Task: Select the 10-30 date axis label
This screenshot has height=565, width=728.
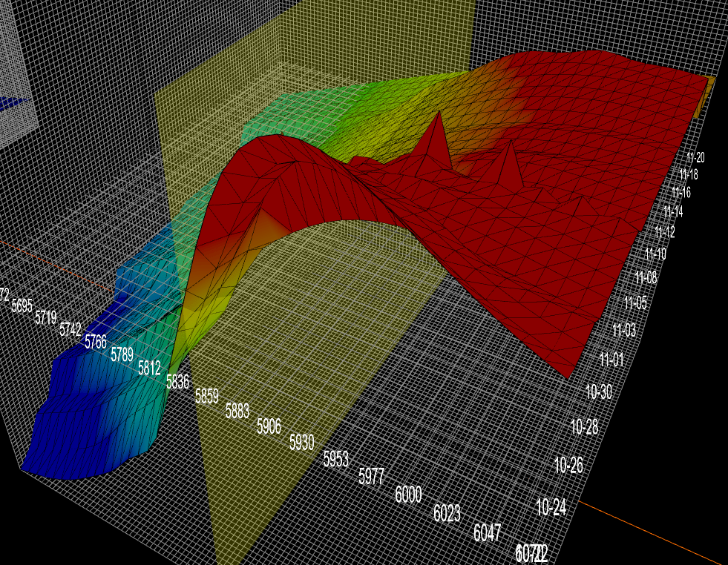Action: (x=598, y=392)
